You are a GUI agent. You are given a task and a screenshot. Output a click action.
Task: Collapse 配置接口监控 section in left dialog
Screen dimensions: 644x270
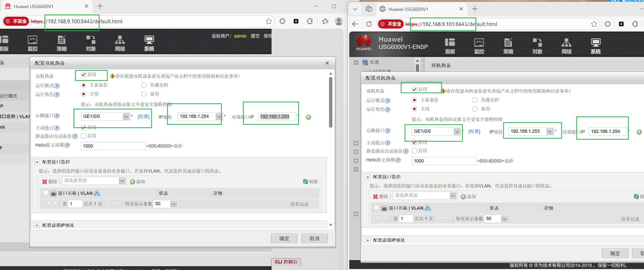(37, 162)
